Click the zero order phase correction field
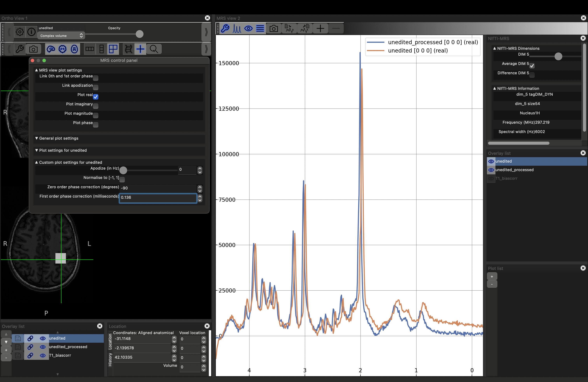The image size is (588, 382). point(158,188)
